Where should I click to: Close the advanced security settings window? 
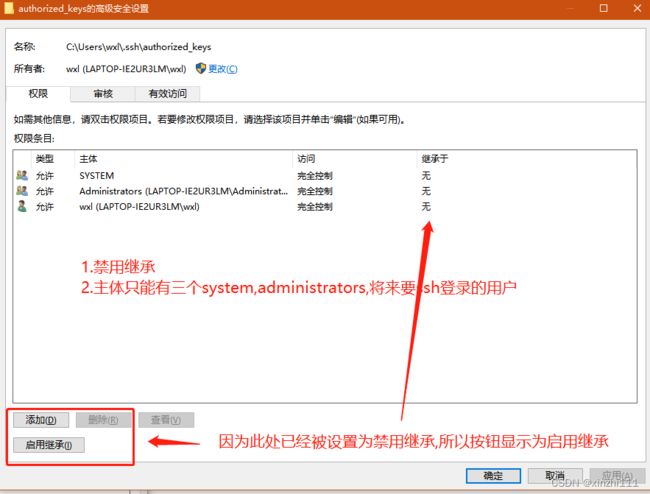click(x=637, y=8)
